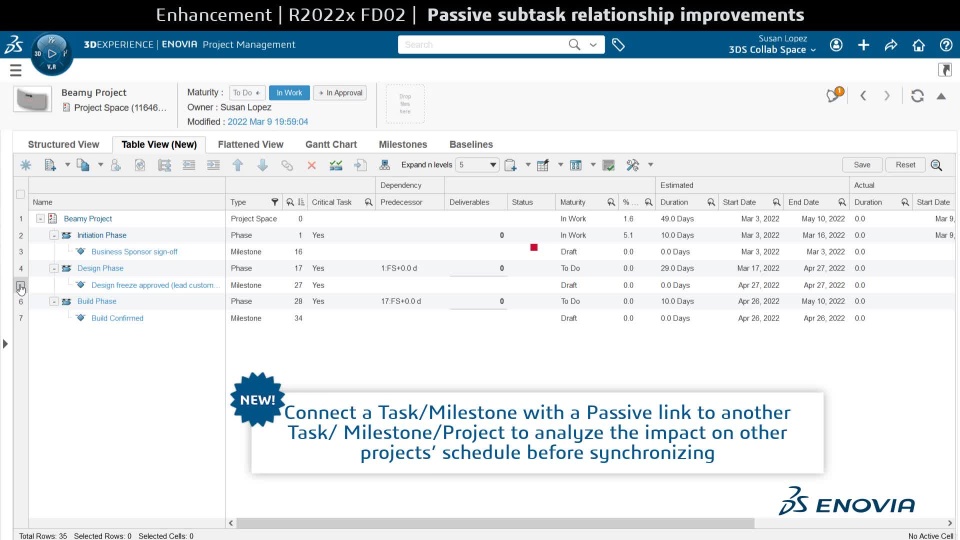Open 3DS Collab Space dropdown

click(x=772, y=50)
